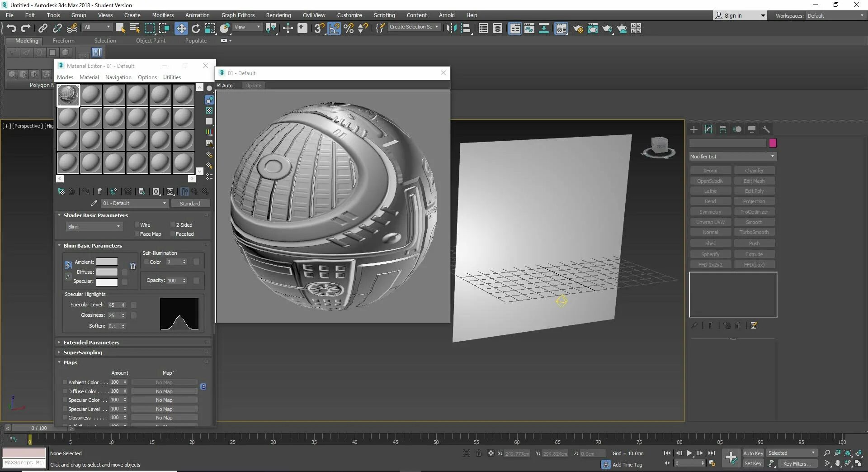The image size is (868, 472).
Task: Open the Select by Name dialog icon
Action: pyautogui.click(x=135, y=29)
